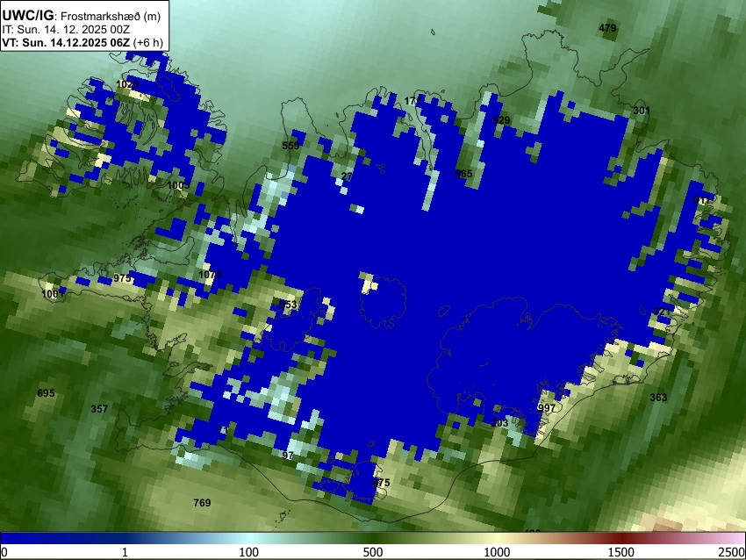
Task: Click the 975 value on Snæfellsnes peninsula
Action: (122, 278)
